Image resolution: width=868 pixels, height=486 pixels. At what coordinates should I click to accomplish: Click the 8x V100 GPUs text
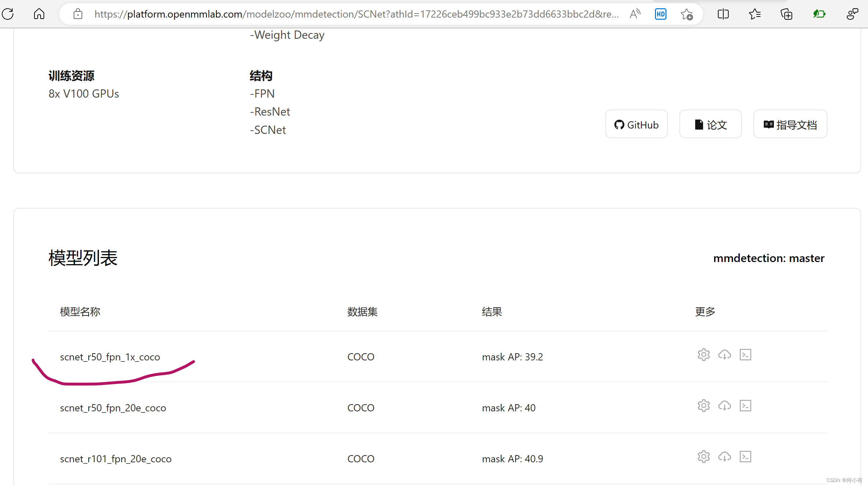coord(84,94)
